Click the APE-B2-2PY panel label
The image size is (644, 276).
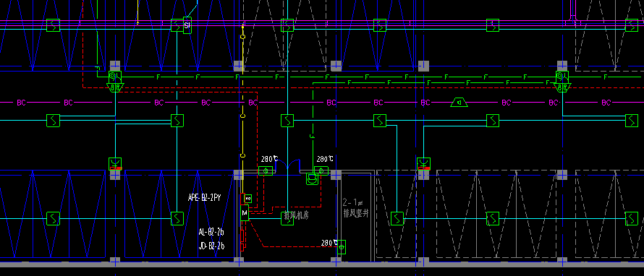click(205, 198)
